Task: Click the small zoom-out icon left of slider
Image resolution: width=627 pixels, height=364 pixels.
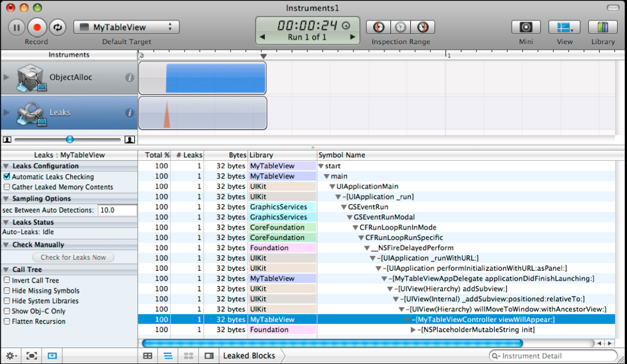Action: (x=7, y=139)
